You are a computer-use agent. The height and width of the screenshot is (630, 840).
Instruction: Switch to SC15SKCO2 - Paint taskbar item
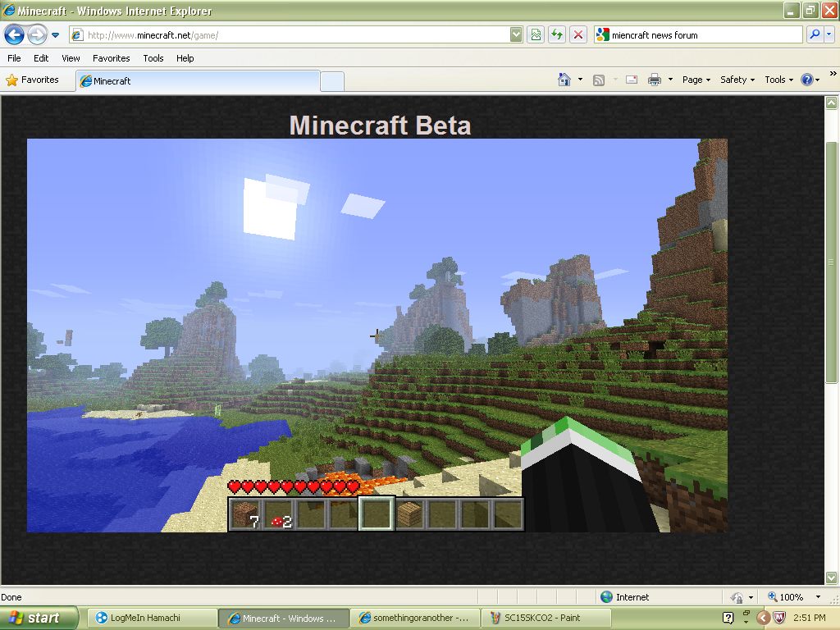[546, 619]
